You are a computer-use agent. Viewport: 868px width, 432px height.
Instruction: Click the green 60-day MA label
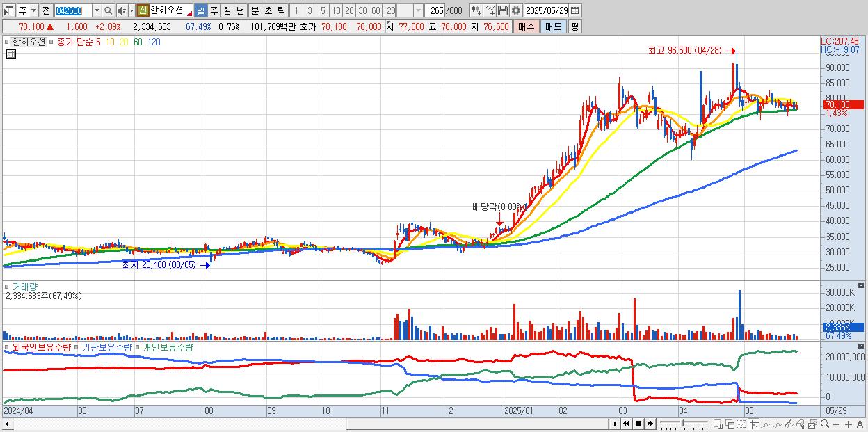[138, 42]
